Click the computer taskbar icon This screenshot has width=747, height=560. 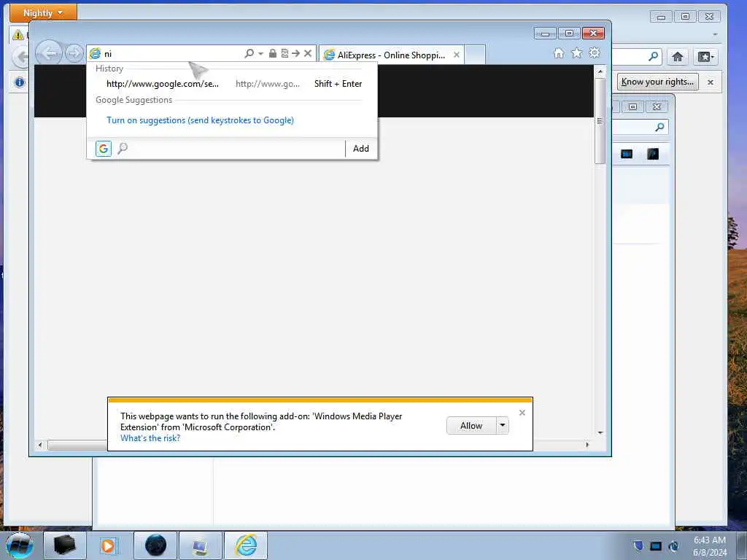tap(200, 545)
